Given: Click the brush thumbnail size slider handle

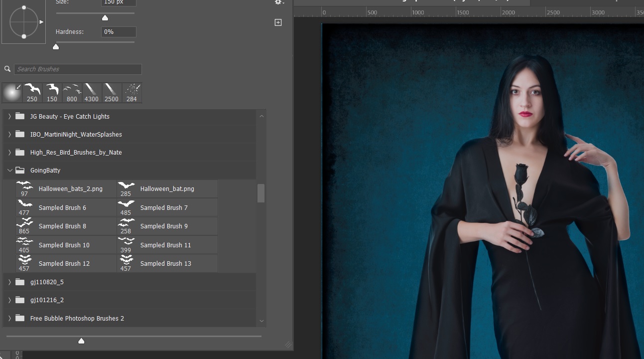Looking at the screenshot, I should pos(81,341).
